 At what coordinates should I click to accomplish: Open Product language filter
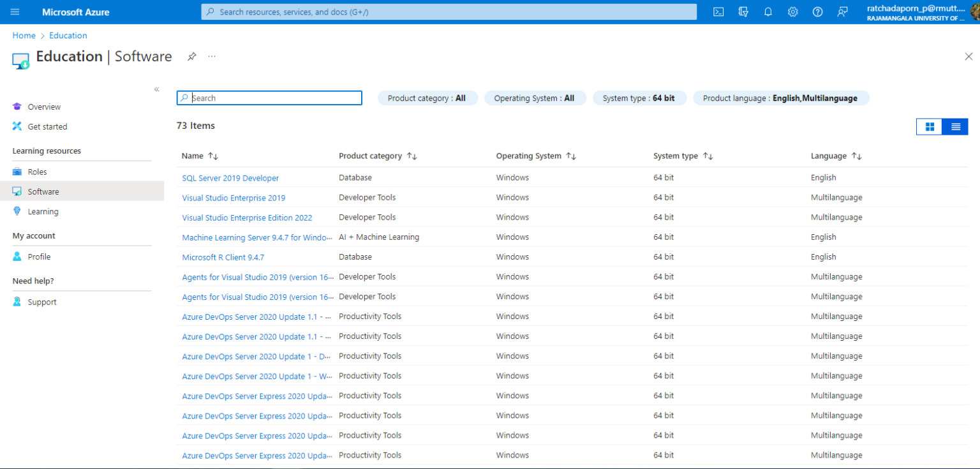pyautogui.click(x=781, y=98)
